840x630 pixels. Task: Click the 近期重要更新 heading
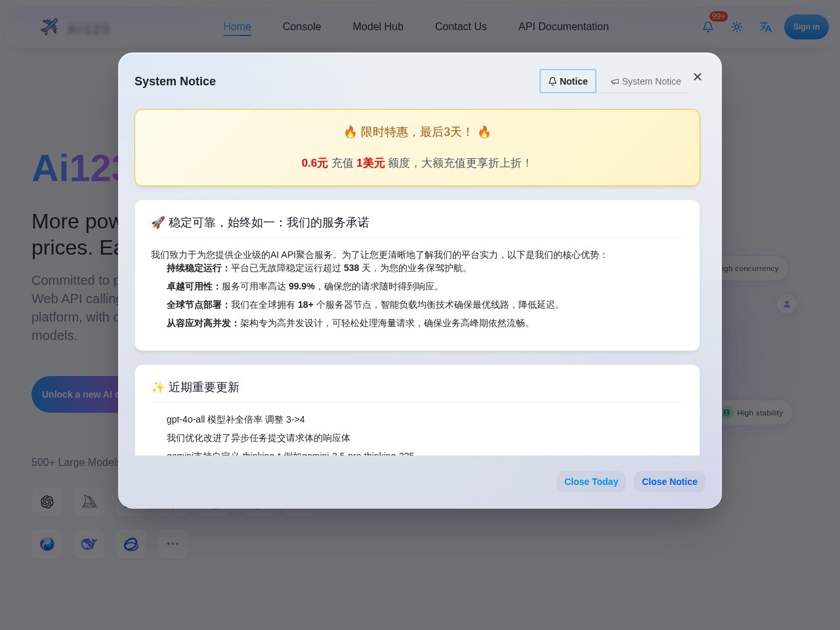point(196,387)
